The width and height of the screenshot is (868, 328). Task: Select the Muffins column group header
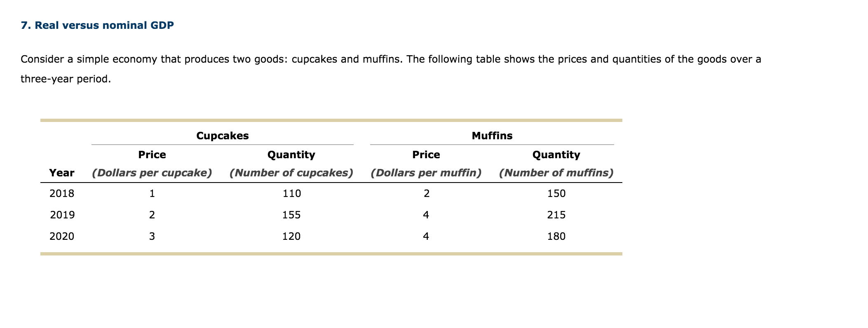pos(492,136)
